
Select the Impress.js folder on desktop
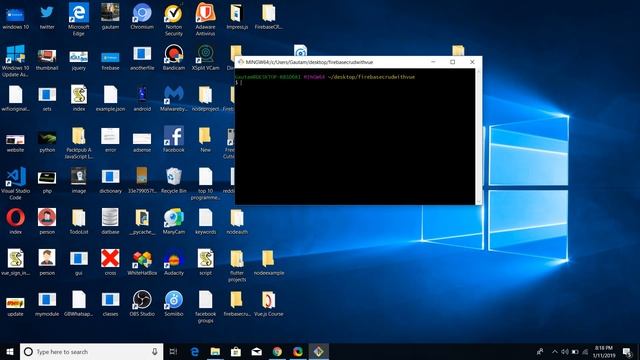tap(237, 16)
